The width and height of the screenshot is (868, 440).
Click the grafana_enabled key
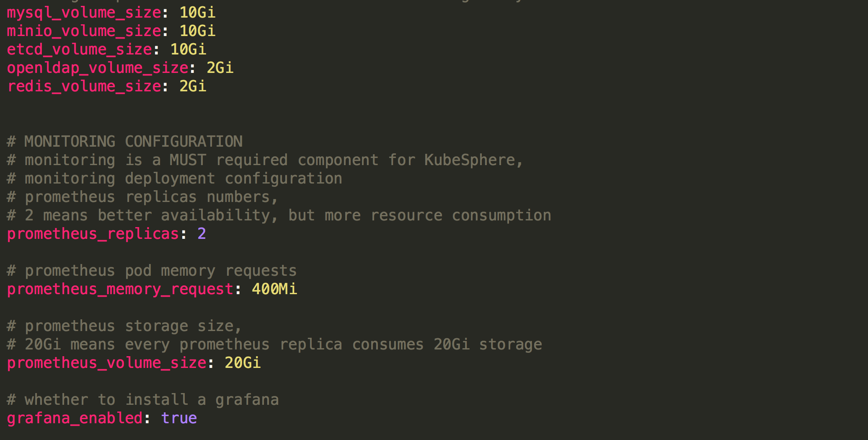[75, 418]
